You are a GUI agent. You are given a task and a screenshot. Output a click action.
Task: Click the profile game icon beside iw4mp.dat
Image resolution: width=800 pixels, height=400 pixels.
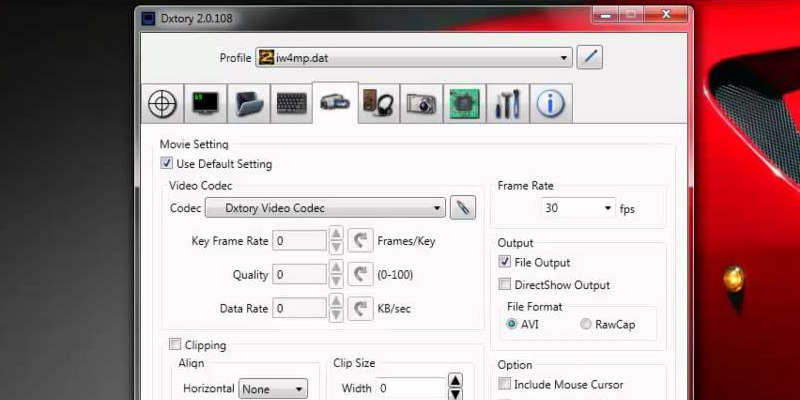pyautogui.click(x=266, y=58)
